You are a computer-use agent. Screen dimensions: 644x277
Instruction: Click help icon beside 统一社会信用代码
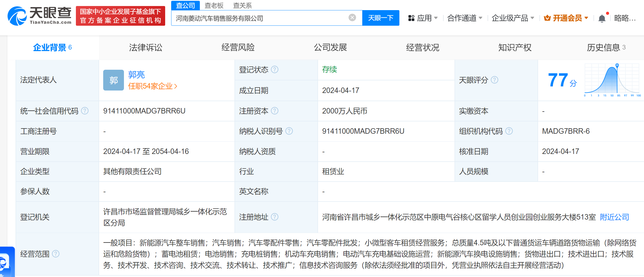85,111
